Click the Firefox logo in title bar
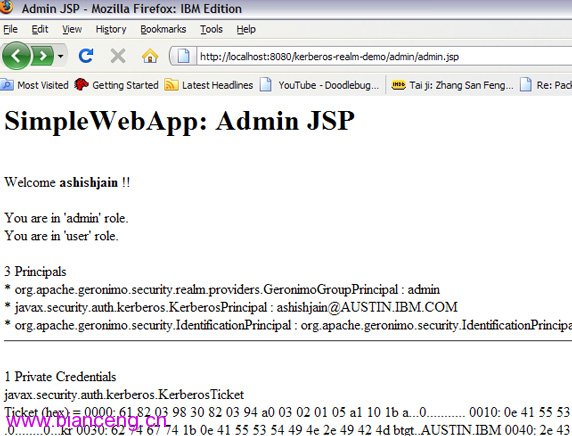 pos(6,7)
